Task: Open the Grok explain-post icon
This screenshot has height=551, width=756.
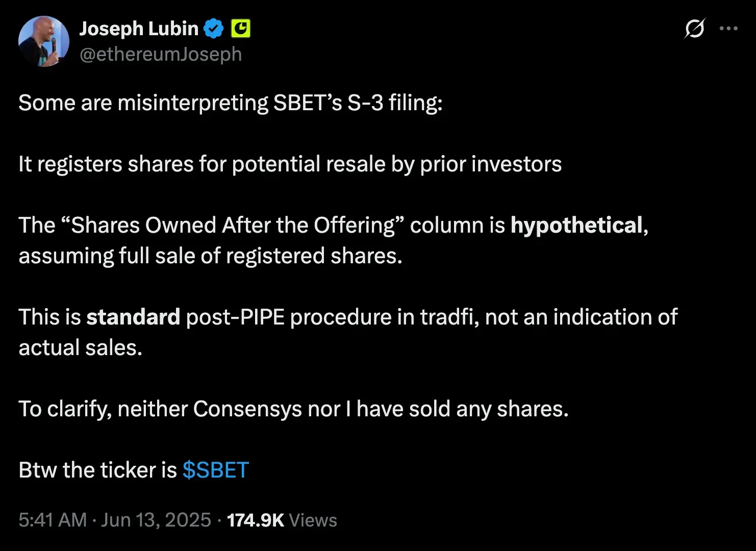Action: (x=695, y=29)
